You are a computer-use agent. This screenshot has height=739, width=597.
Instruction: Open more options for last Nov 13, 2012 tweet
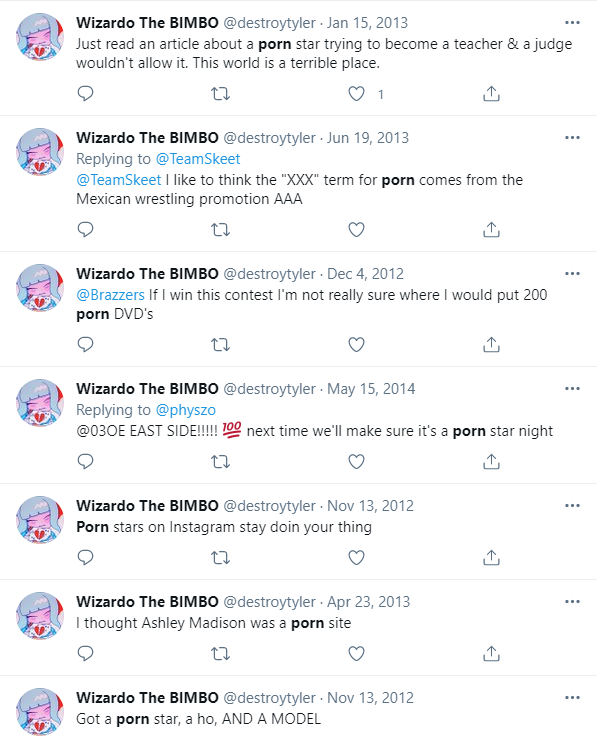pyautogui.click(x=572, y=698)
